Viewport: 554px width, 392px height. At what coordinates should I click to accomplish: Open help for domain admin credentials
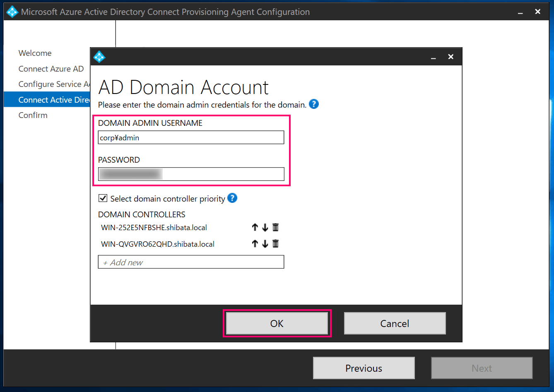point(313,104)
